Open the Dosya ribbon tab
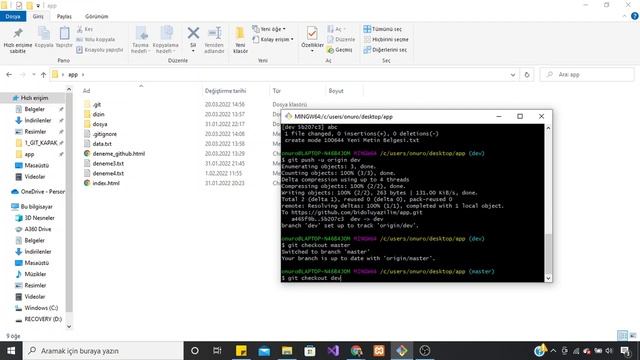This screenshot has width=640, height=360. coord(13,16)
